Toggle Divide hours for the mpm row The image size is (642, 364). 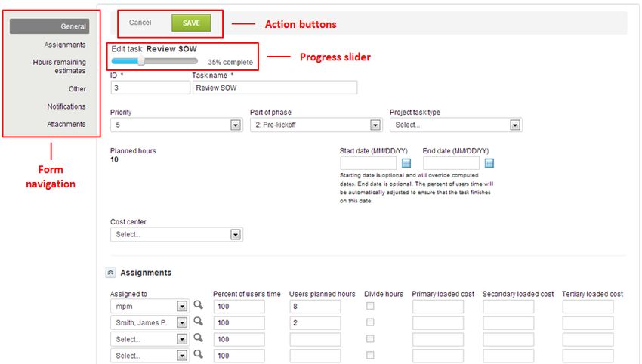370,306
